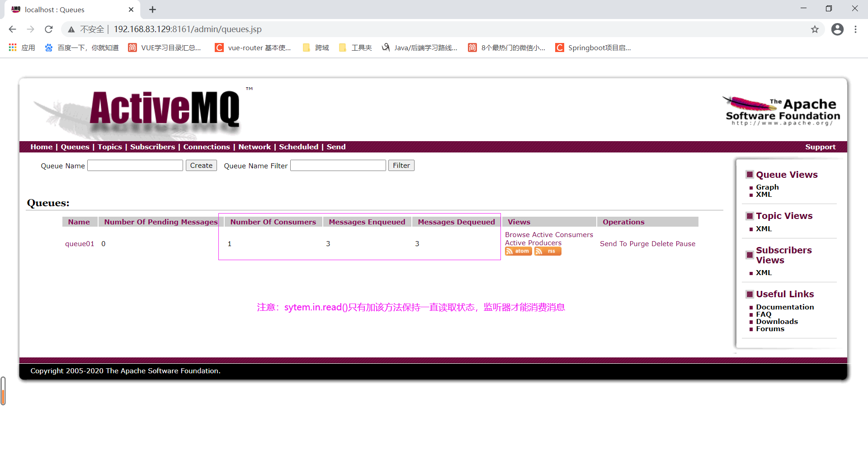Viewport: 868px width, 466px height.
Task: Open the Springboot项目启 bookmark
Action: 593,48
